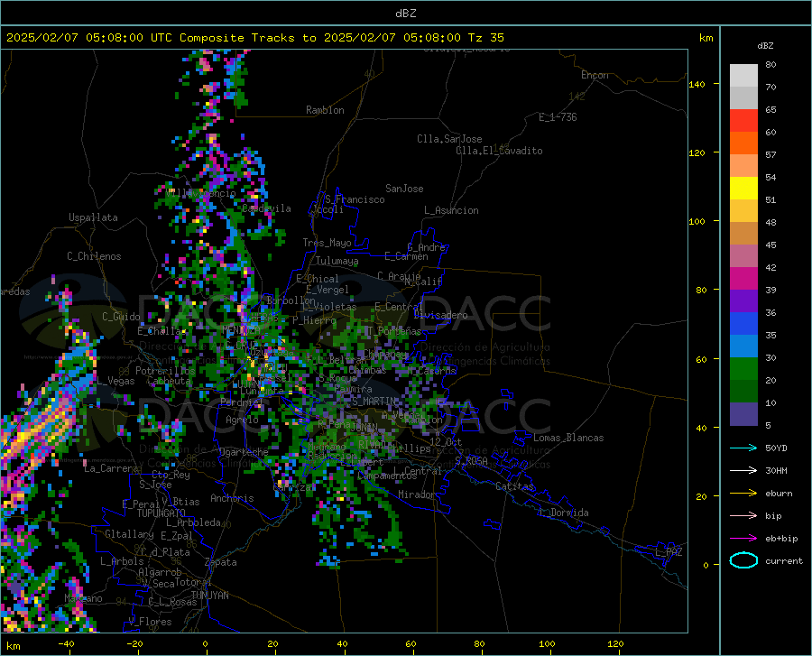Click the 'Encon' place label
Viewport: 812px width, 656px height.
tap(595, 75)
